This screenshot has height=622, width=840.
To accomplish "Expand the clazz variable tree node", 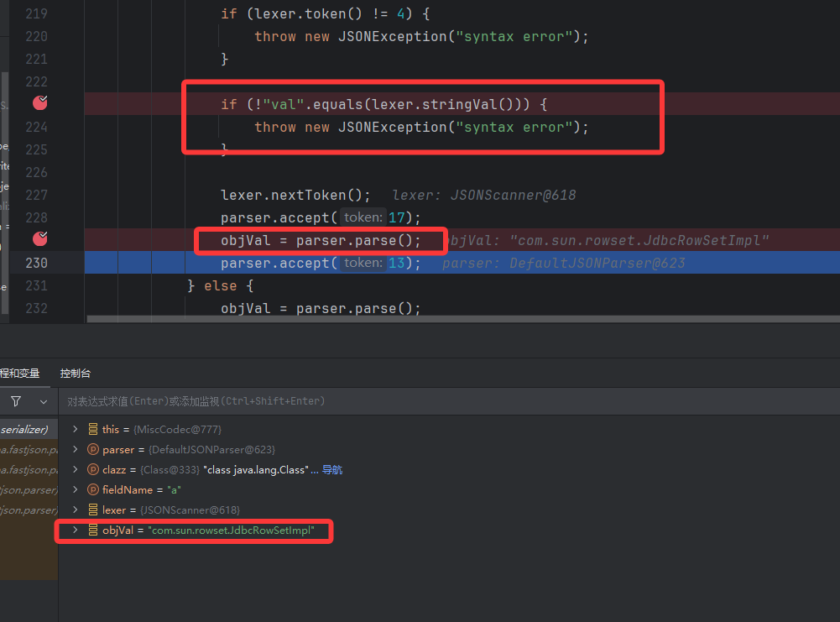I will 76,469.
